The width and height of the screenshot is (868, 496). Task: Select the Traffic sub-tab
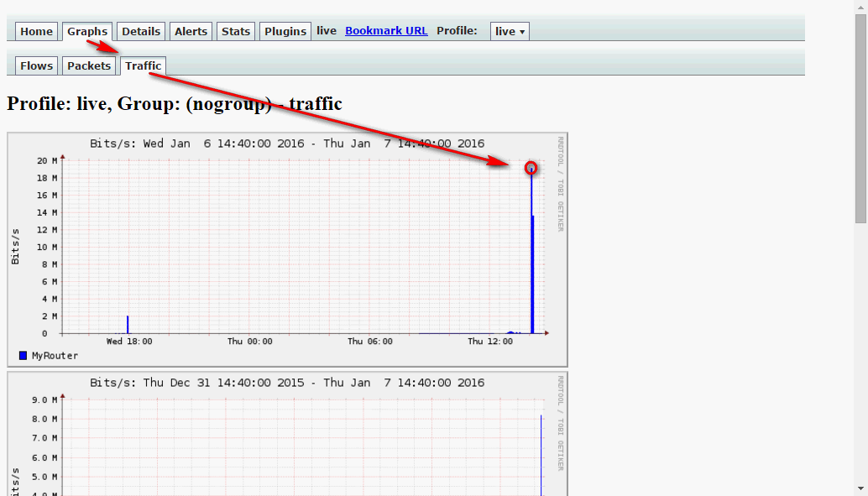pyautogui.click(x=144, y=65)
